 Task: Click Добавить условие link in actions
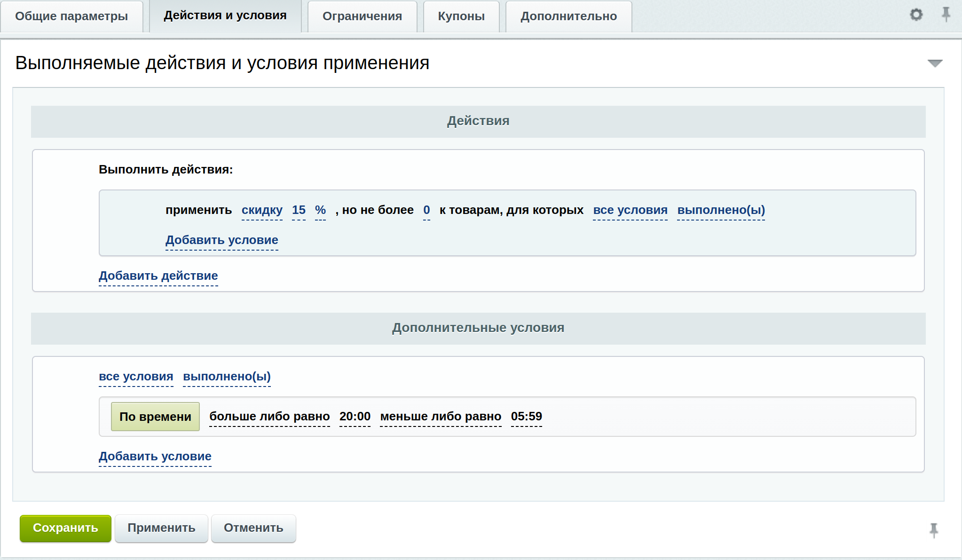[221, 239]
